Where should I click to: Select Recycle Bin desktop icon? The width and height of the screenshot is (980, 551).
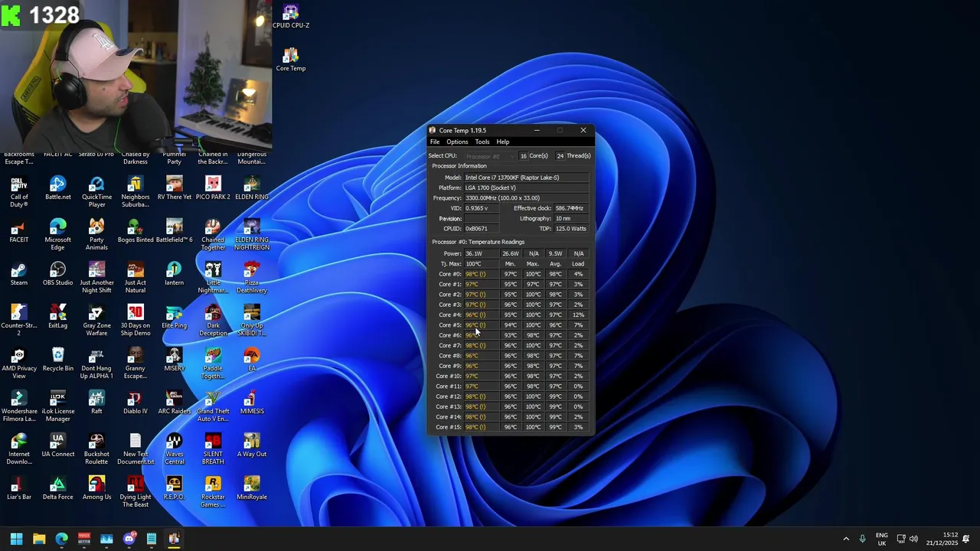pyautogui.click(x=57, y=360)
